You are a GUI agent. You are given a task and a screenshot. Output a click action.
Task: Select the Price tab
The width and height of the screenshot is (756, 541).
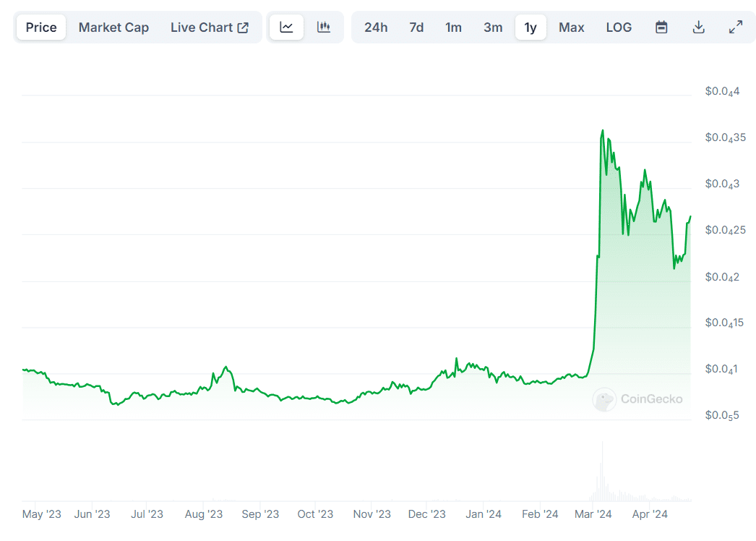[x=40, y=27]
